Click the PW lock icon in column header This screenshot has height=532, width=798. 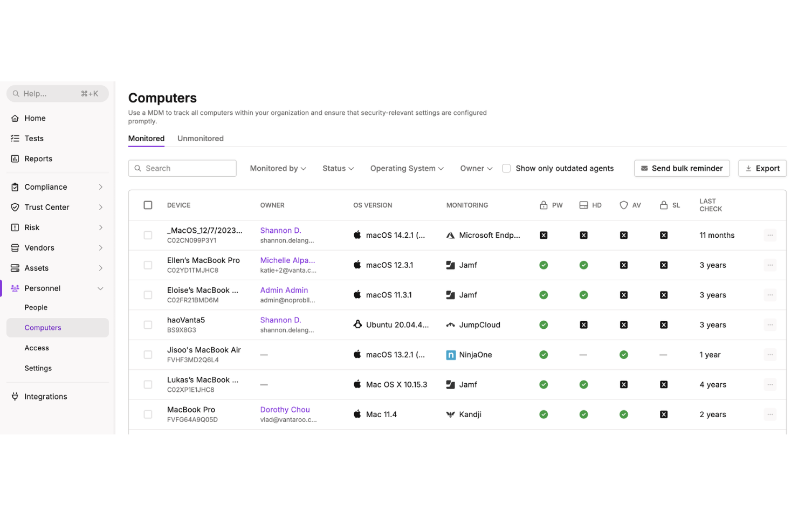(x=543, y=205)
